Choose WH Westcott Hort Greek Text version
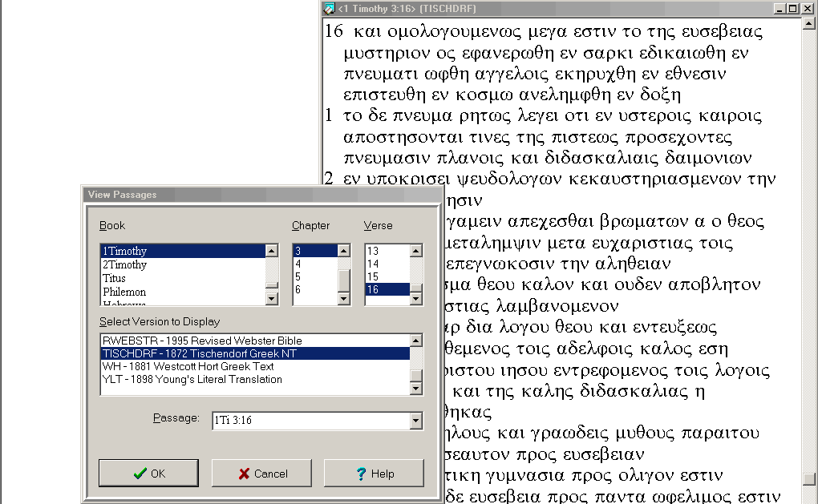Image resolution: width=818 pixels, height=504 pixels. click(x=188, y=366)
